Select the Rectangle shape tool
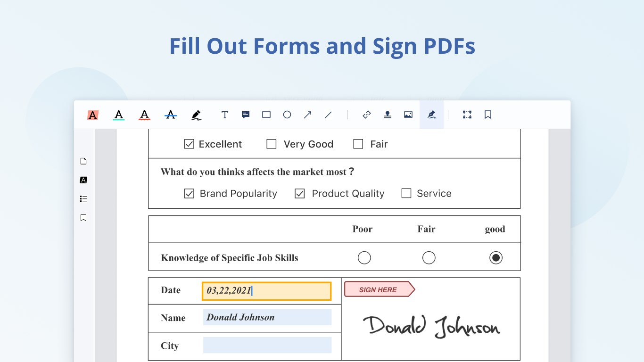This screenshot has height=362, width=644. (266, 115)
